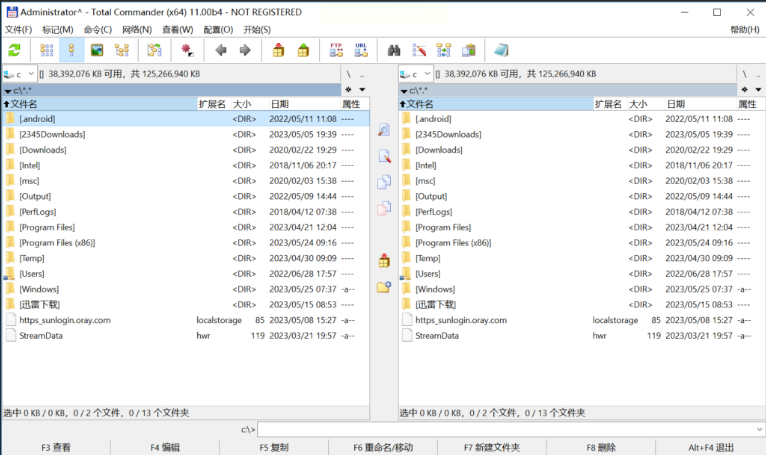
Task: Open the 帮助(H) menu
Action: 745,30
